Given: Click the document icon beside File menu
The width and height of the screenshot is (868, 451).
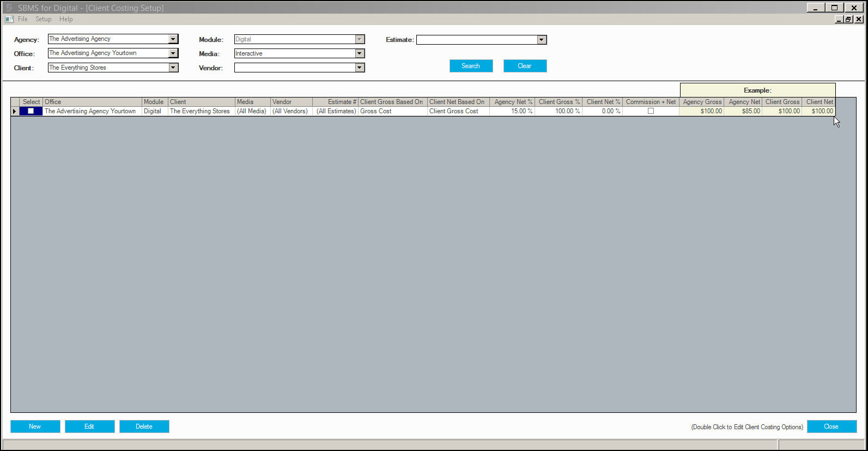Looking at the screenshot, I should 9,19.
